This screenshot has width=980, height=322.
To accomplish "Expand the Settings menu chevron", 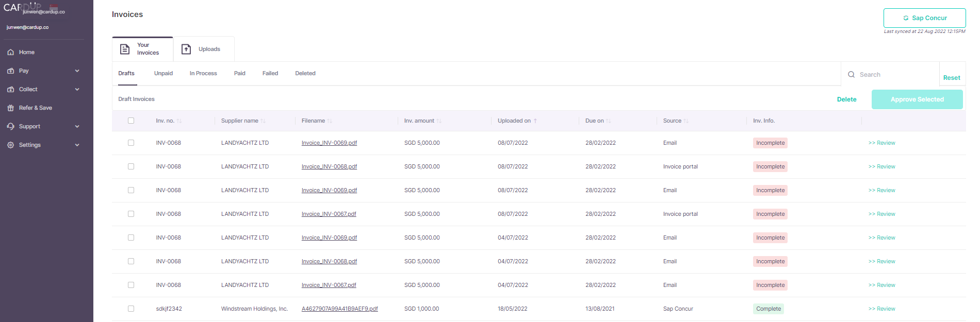I will click(77, 145).
